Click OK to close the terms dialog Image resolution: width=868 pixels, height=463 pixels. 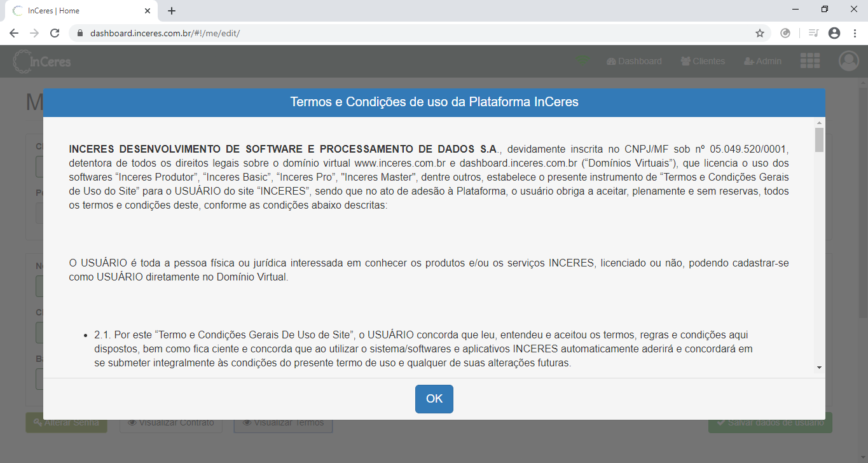[x=434, y=399]
